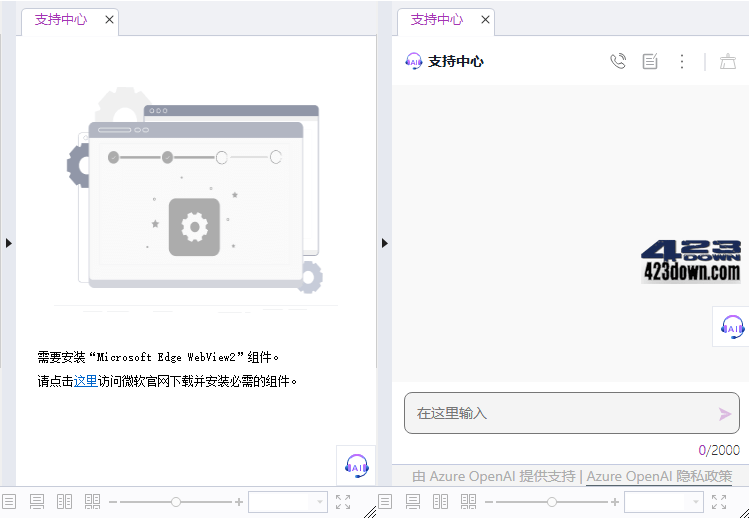Click the 0/2000 character counter
This screenshot has height=518, width=749.
pos(719,450)
